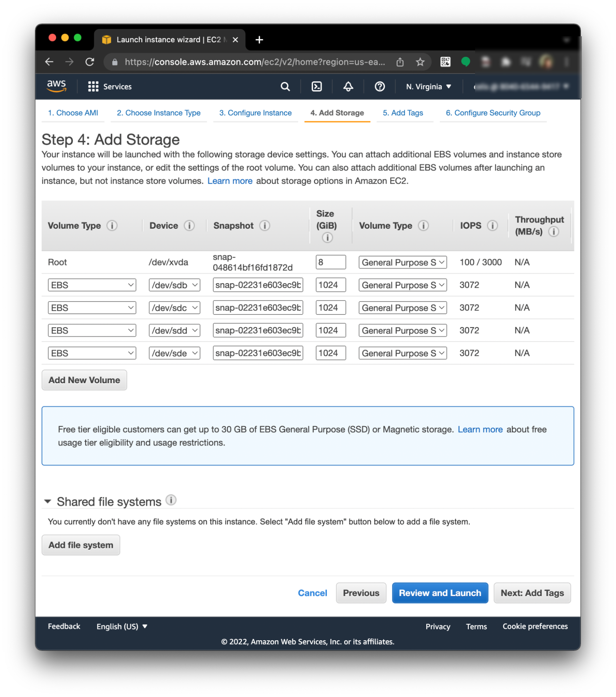
Task: Click the AWS search magnifier icon
Action: [285, 86]
